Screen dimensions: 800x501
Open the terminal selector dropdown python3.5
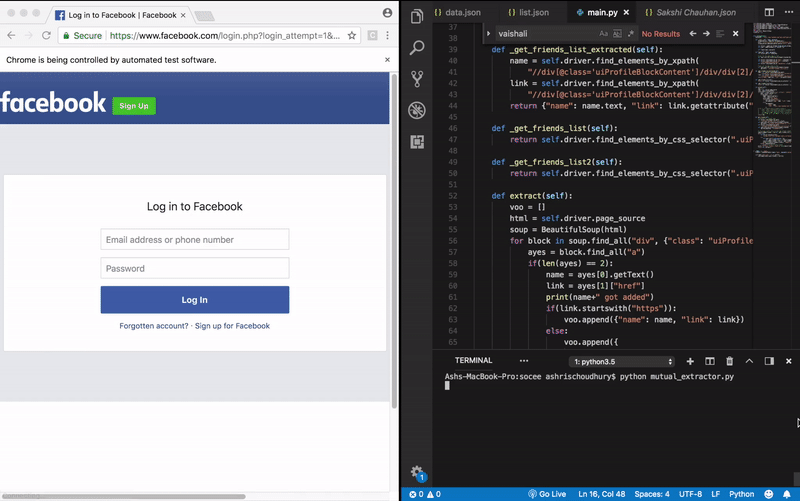click(621, 362)
